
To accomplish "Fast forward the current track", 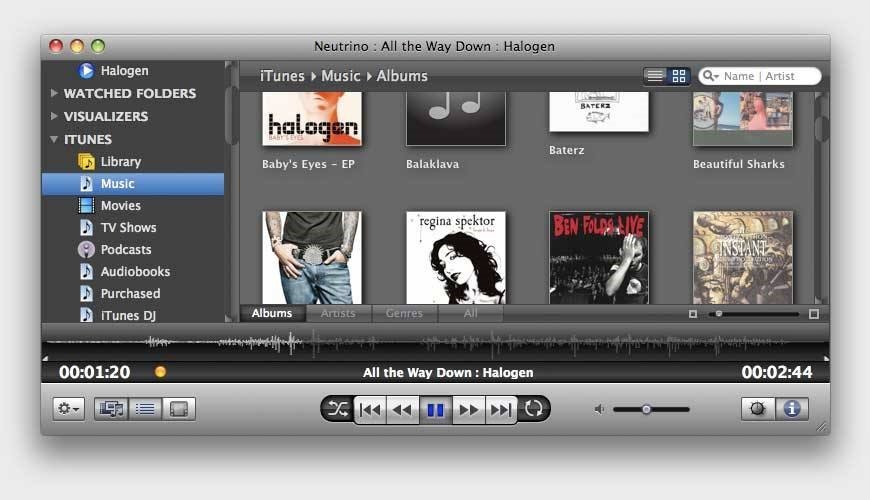I will [469, 410].
